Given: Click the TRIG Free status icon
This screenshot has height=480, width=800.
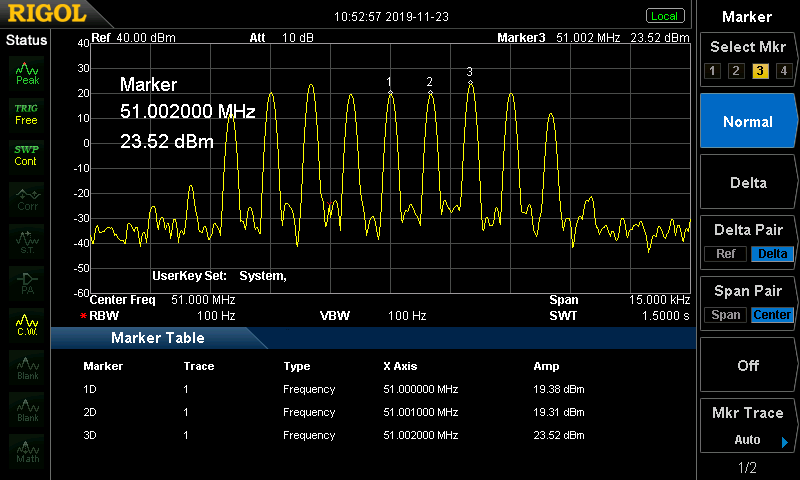Looking at the screenshot, I should point(27,113).
